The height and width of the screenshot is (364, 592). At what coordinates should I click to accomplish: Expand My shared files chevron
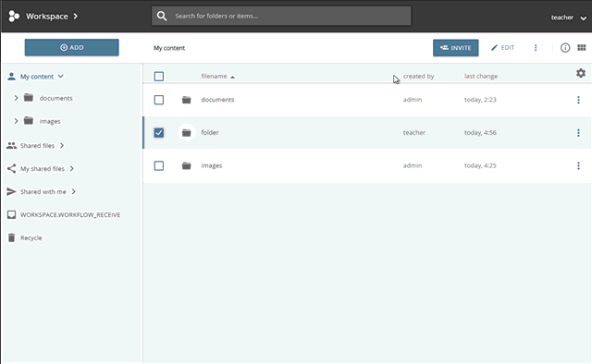click(x=72, y=169)
